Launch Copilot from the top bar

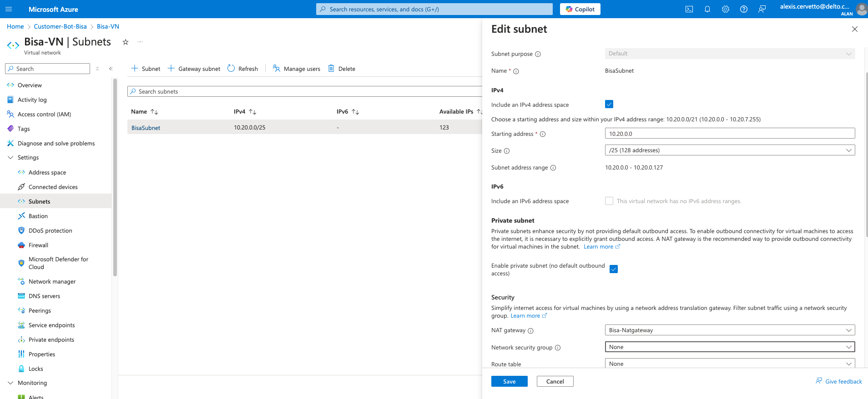coord(580,9)
